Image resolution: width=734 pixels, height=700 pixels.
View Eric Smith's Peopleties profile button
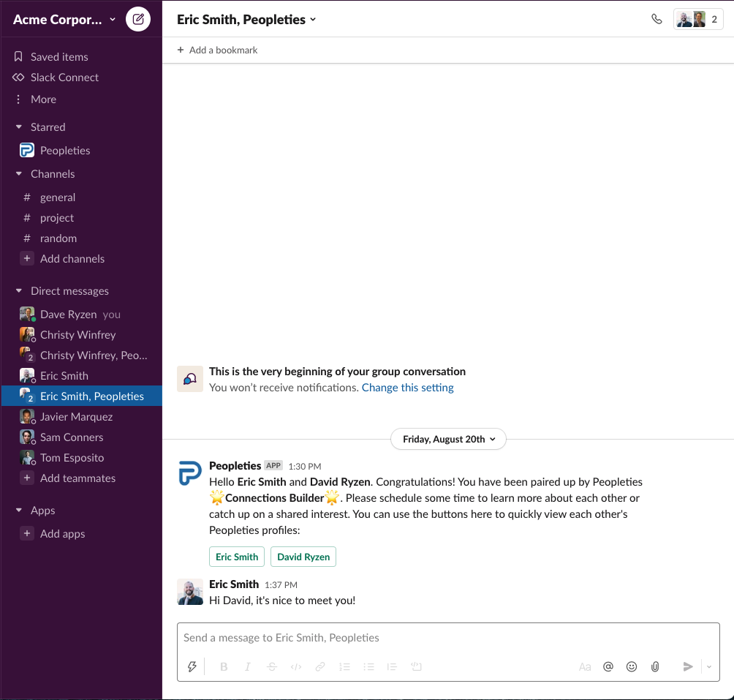(237, 557)
